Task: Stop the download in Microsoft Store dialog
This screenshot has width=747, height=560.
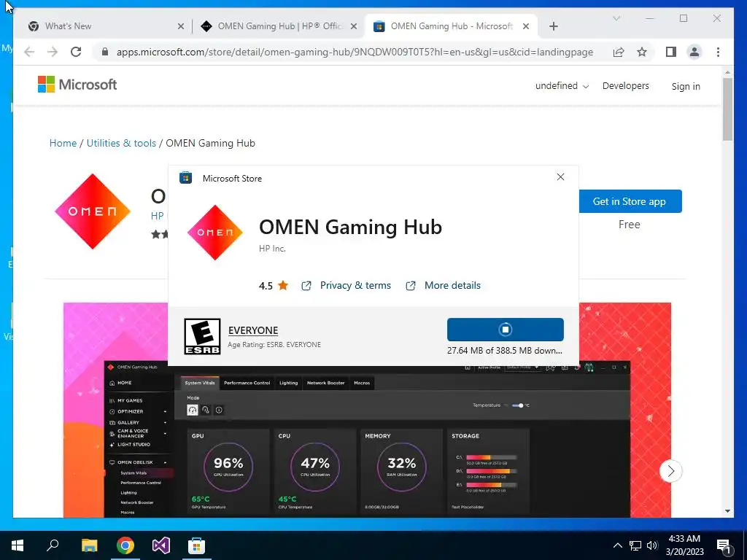Action: click(x=505, y=330)
